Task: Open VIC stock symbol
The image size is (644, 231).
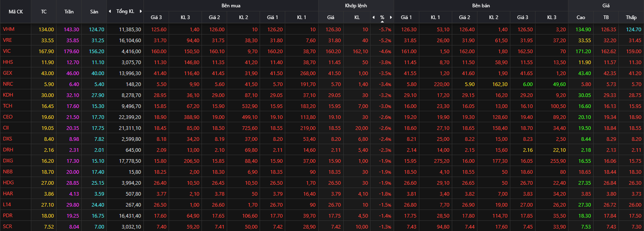Action: [x=7, y=51]
